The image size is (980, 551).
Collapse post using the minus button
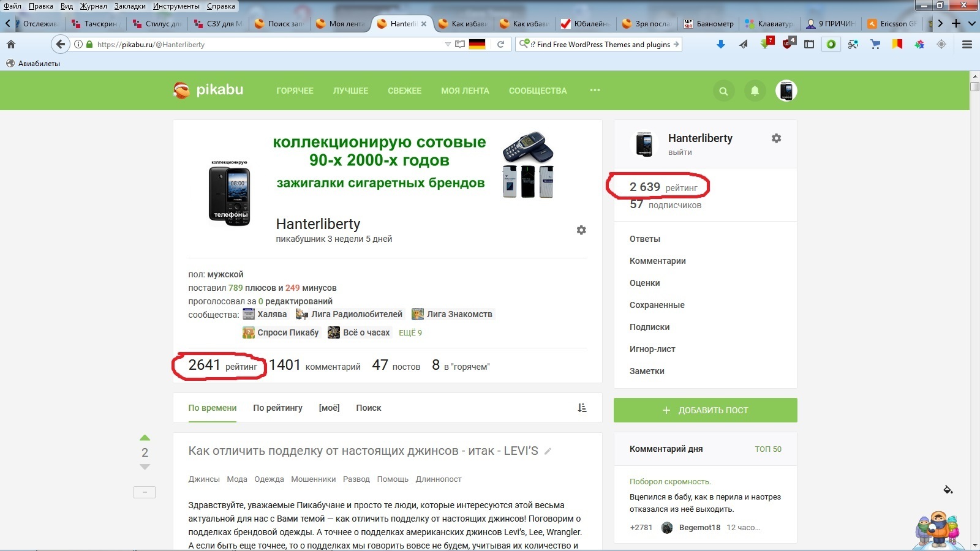pos(145,492)
